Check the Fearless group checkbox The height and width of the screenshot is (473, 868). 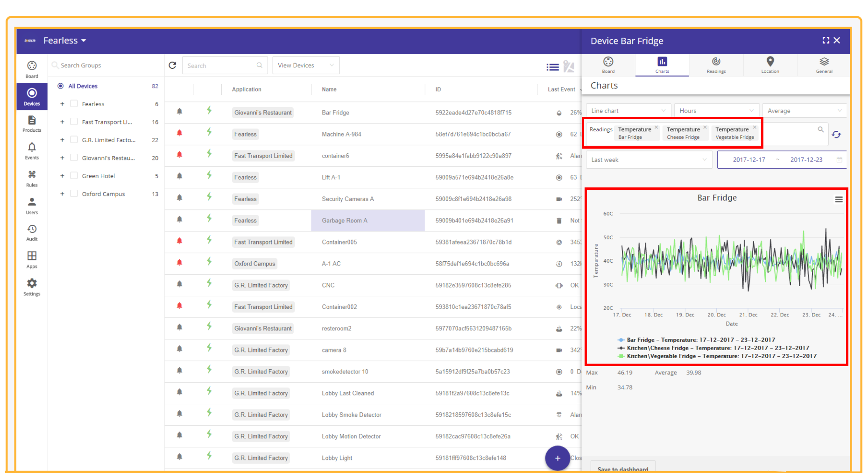[74, 104]
